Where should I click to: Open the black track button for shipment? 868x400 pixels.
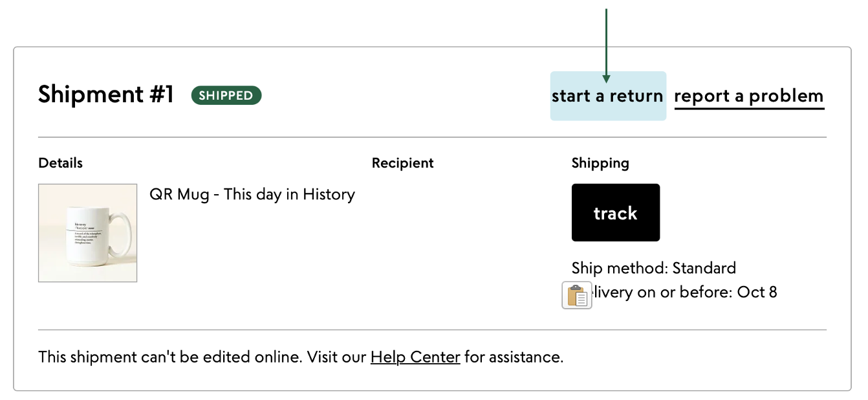click(x=615, y=212)
